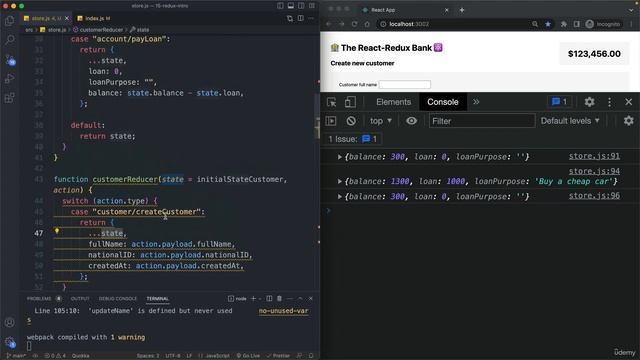Open the Debug Console panel tab
This screenshot has height=360, width=640.
[118, 299]
